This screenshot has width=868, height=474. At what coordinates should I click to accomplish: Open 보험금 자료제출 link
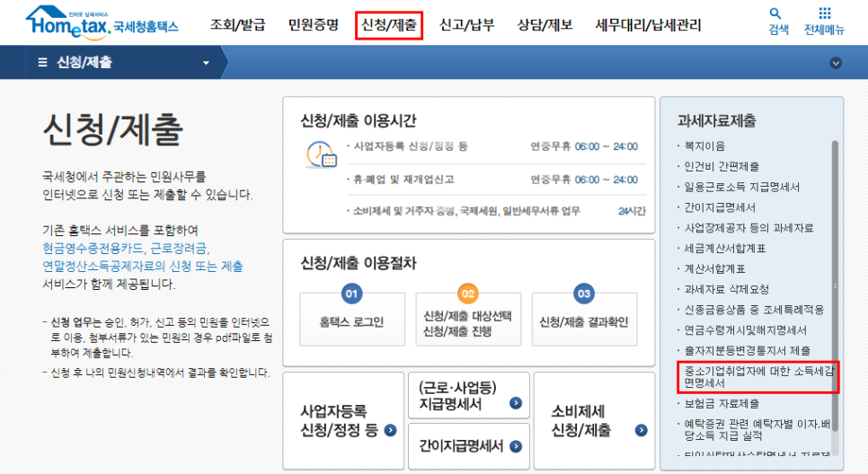[722, 404]
